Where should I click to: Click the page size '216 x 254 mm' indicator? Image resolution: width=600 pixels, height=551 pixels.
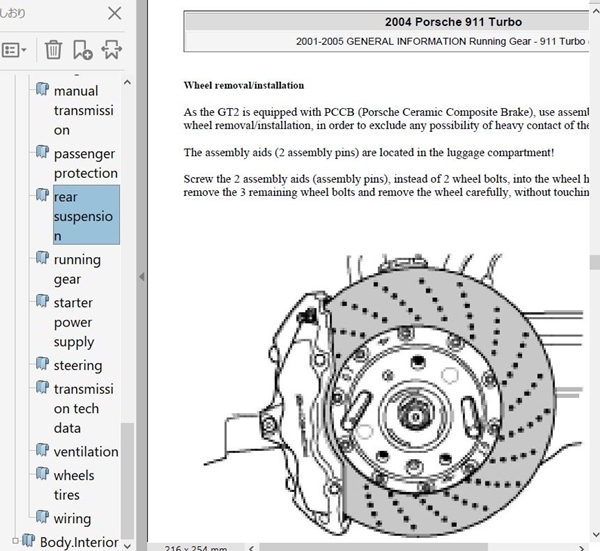pos(196,548)
